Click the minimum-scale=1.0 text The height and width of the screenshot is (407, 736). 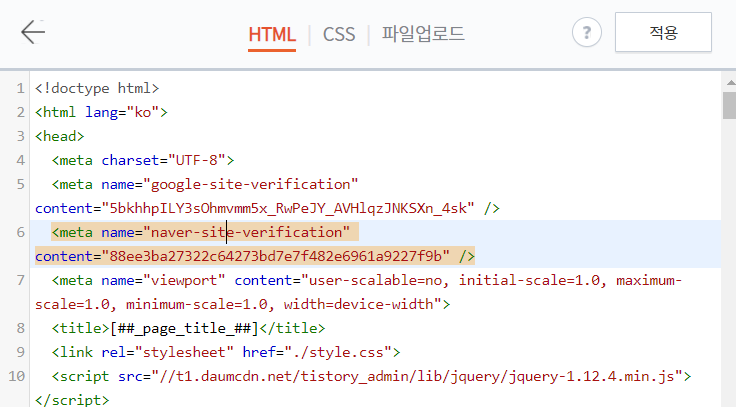point(197,304)
